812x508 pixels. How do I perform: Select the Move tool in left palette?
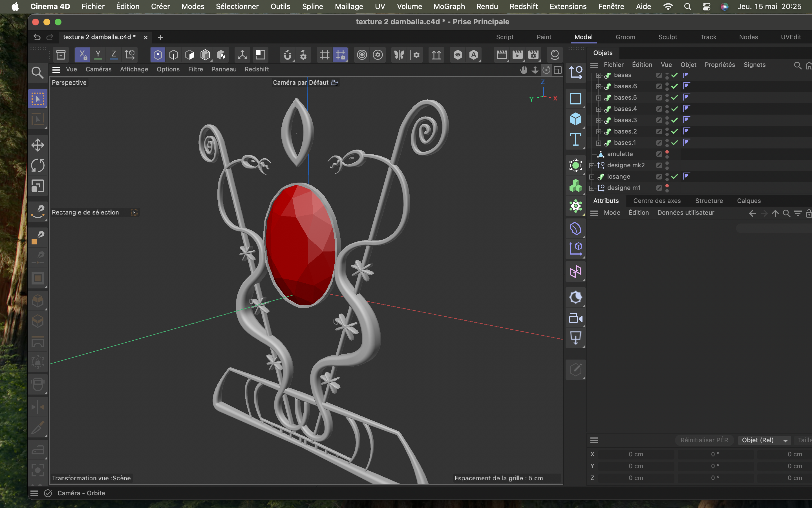[x=37, y=145]
